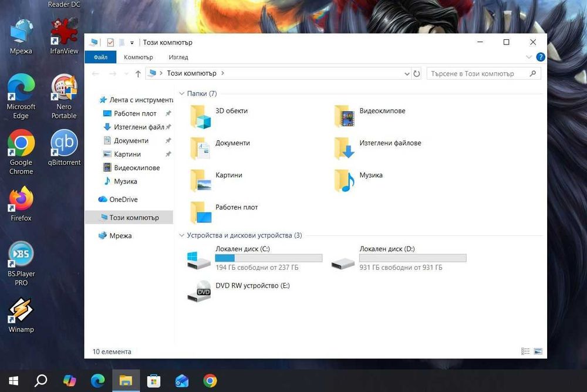Click the chevron before Този компютър in address bar
Image resolution: width=587 pixels, height=392 pixels.
[x=161, y=73]
